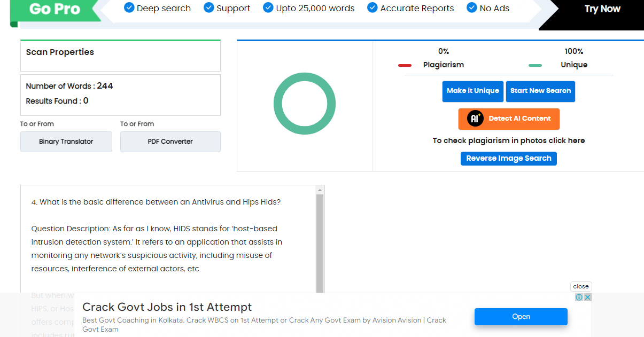Click the scroll up arrow of text box
Image resolution: width=644 pixels, height=337 pixels.
click(x=320, y=190)
